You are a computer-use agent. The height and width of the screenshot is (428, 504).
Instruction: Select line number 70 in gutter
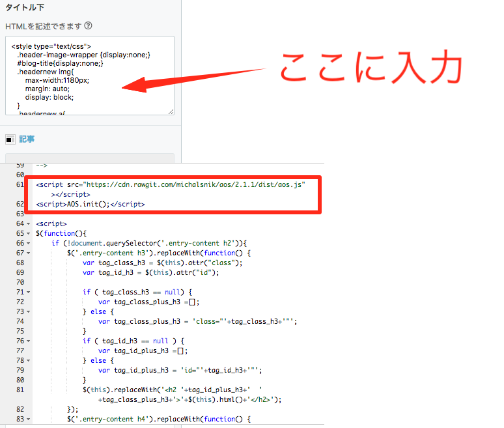(x=20, y=282)
